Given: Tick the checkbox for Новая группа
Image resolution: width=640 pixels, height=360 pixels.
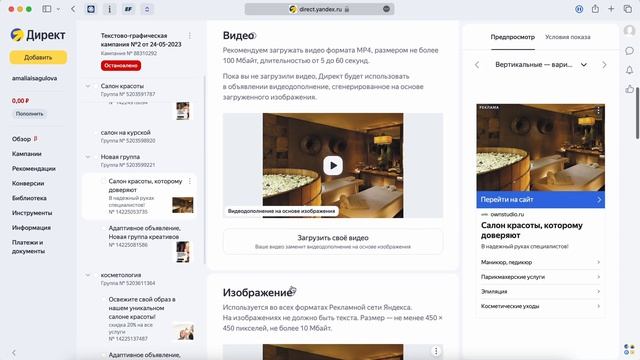Looking at the screenshot, I should pos(96,157).
